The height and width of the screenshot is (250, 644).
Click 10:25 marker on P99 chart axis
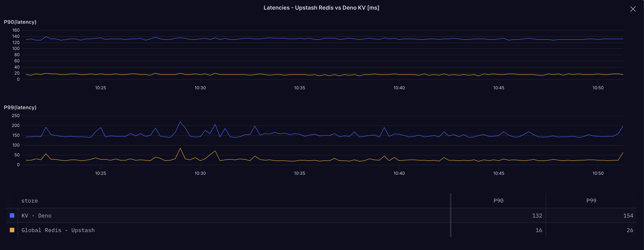[x=100, y=173]
